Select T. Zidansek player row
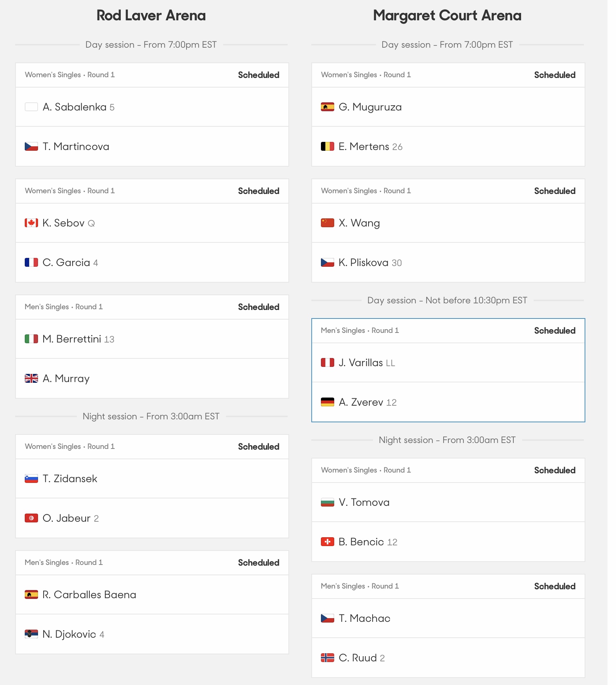Screen dimensions: 616x685 pyautogui.click(x=152, y=478)
